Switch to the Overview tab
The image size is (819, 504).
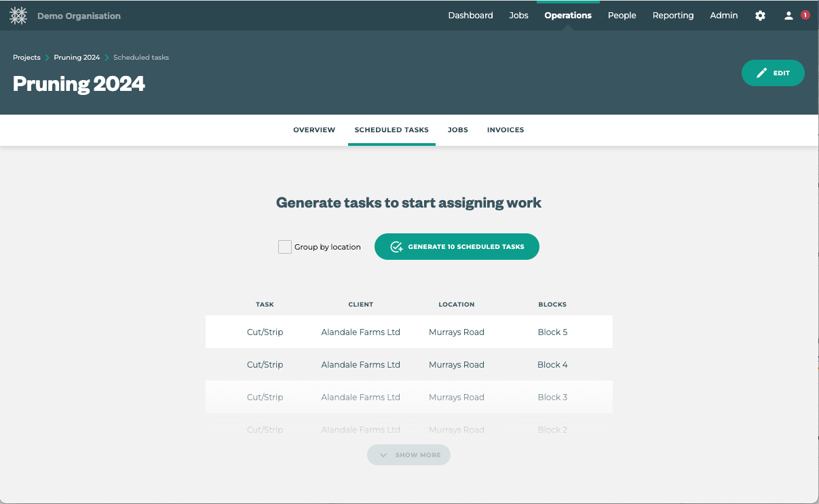(313, 130)
